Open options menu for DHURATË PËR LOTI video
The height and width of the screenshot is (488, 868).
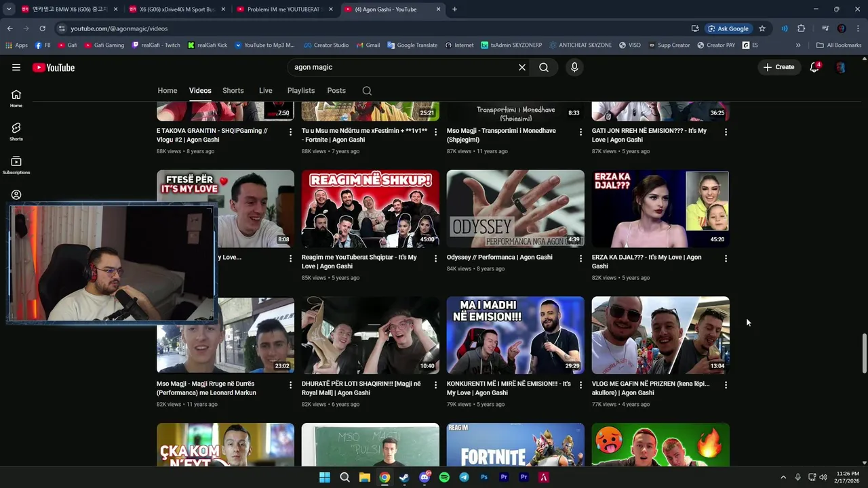click(435, 385)
